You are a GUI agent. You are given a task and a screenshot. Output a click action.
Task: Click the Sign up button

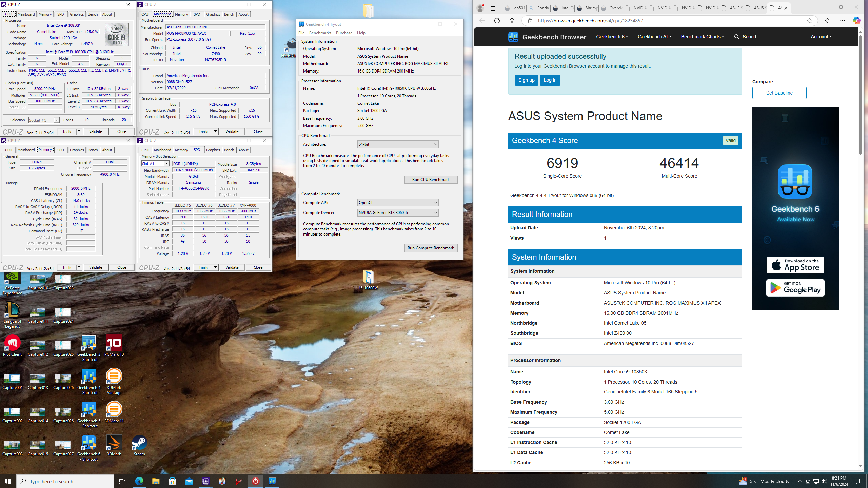[x=526, y=80]
